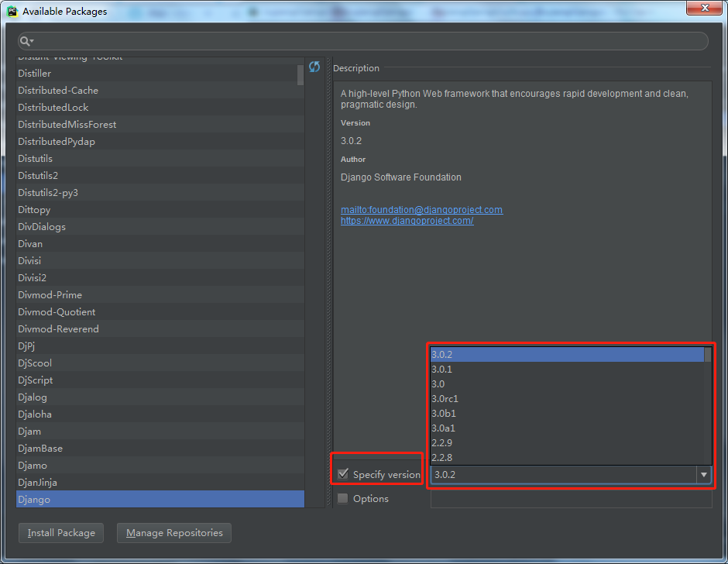Choose the DjScool package
Viewport: 728px width, 564px height.
tap(160, 363)
